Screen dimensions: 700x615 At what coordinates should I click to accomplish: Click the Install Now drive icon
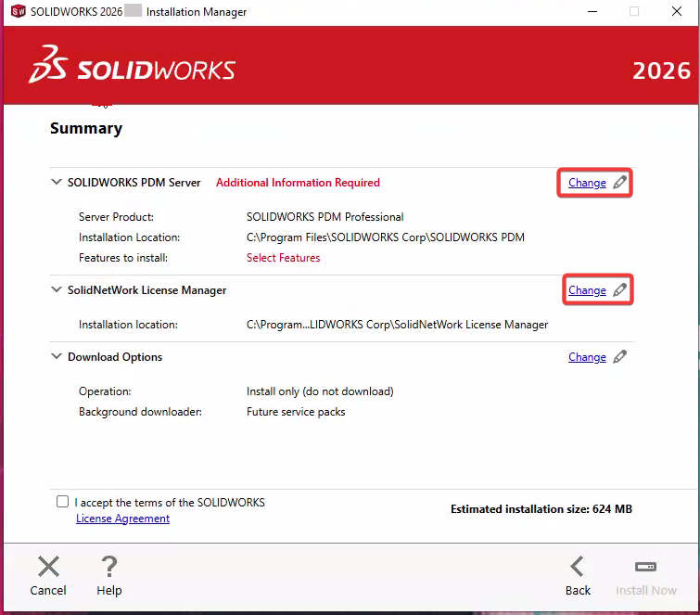(645, 567)
